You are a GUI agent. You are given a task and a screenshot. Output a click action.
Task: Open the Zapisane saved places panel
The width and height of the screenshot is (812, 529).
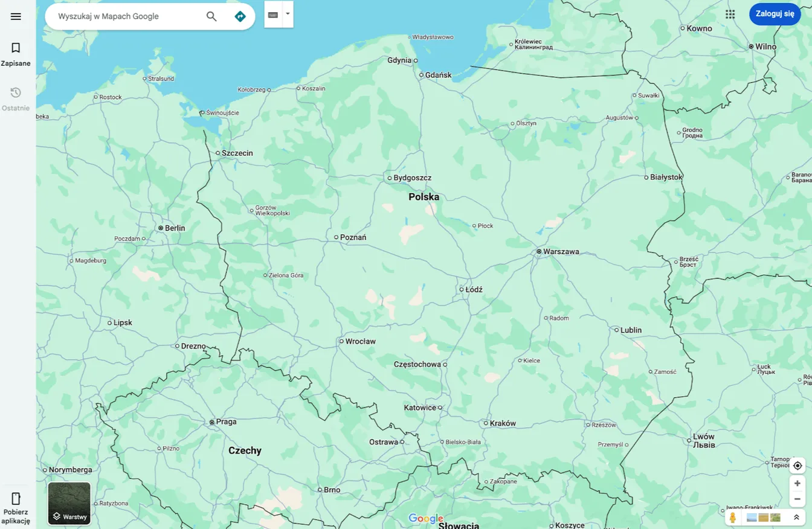[16, 54]
